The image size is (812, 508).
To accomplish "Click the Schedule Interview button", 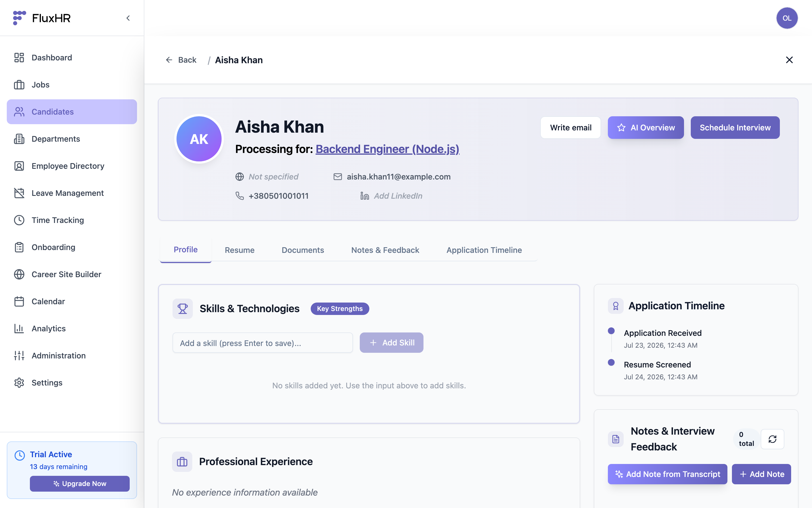I will 735,128.
